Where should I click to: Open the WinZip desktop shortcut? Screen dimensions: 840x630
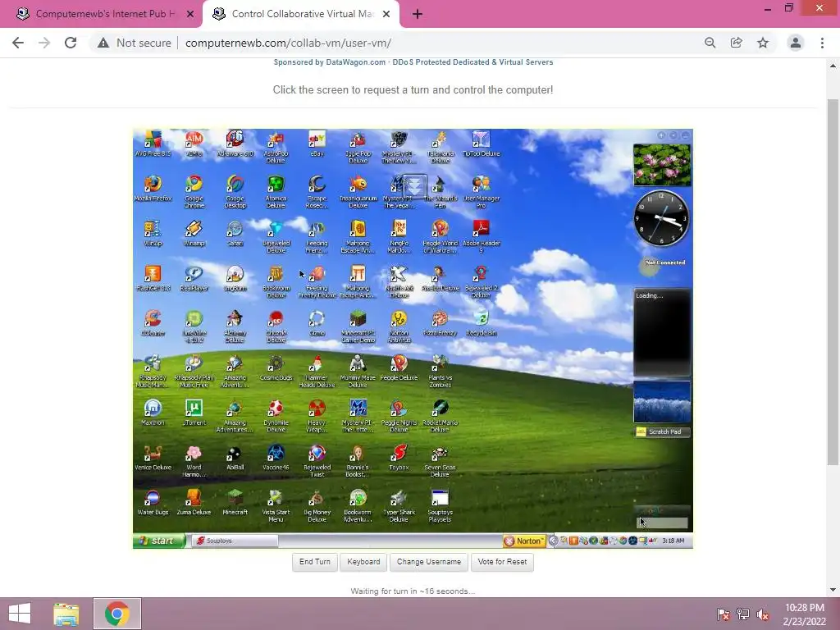pyautogui.click(x=153, y=233)
